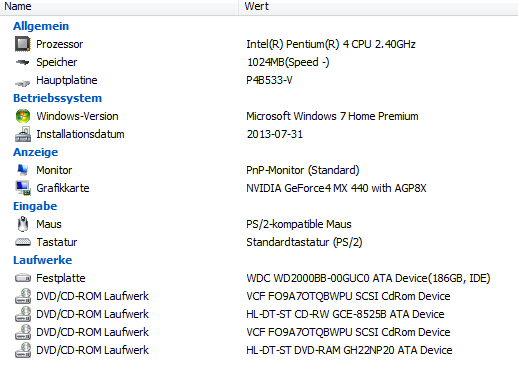Select the Anzeige group heading
The width and height of the screenshot is (518, 370).
35,152
